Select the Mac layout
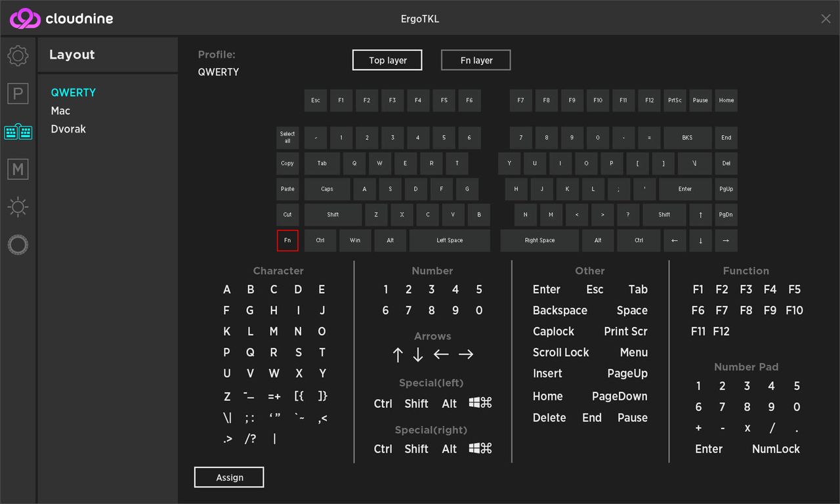Viewport: 840px width, 504px height. coord(60,111)
